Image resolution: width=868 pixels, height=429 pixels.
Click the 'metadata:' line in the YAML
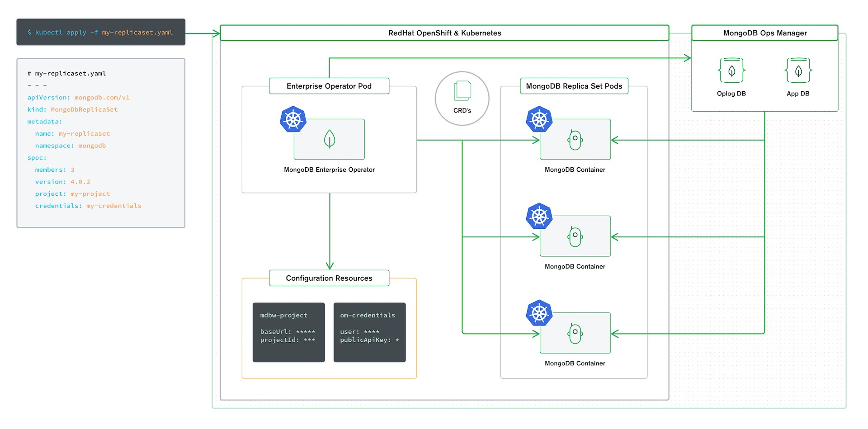tap(45, 122)
